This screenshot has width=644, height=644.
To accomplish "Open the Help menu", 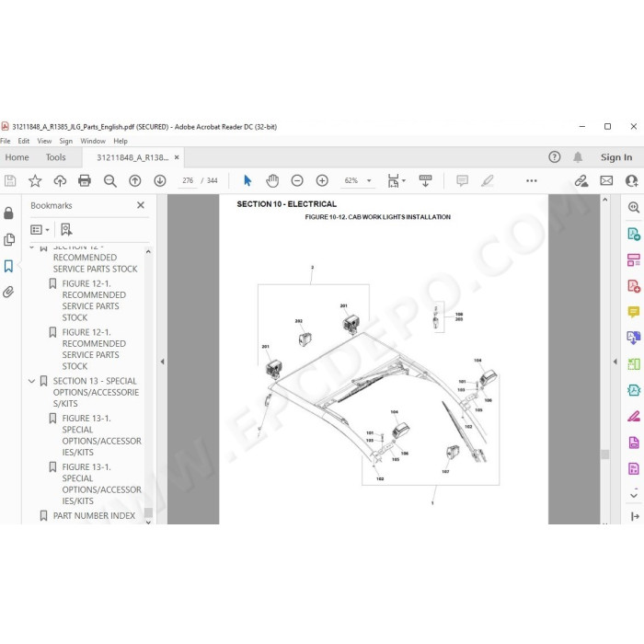I will pyautogui.click(x=121, y=141).
